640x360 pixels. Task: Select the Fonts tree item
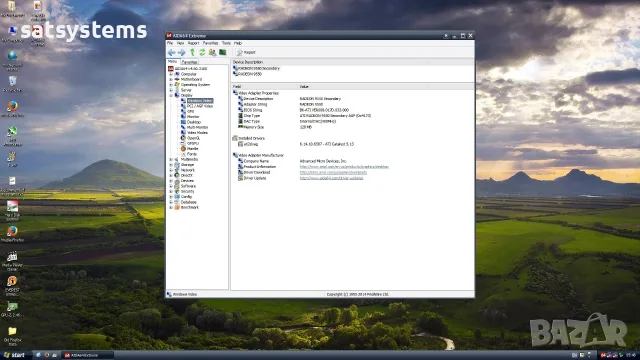point(192,154)
